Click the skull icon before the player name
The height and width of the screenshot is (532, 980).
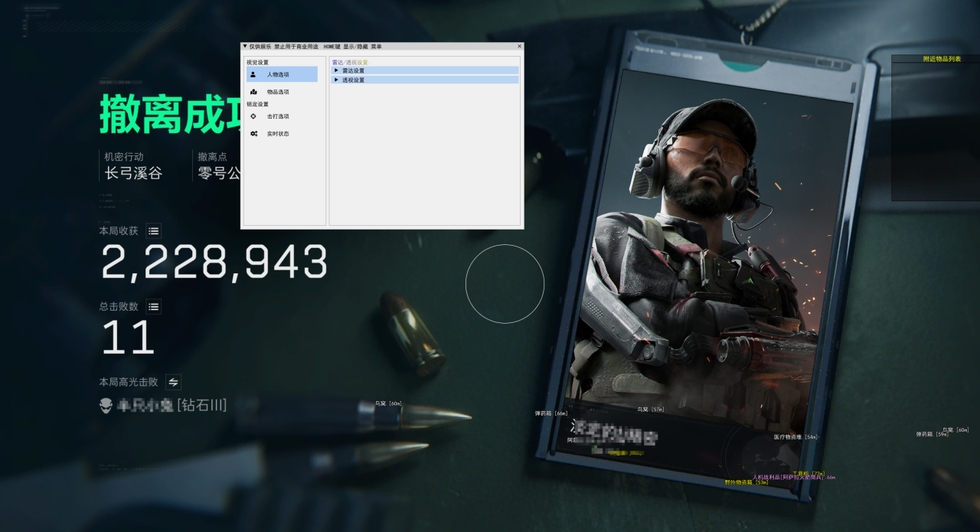pos(106,406)
